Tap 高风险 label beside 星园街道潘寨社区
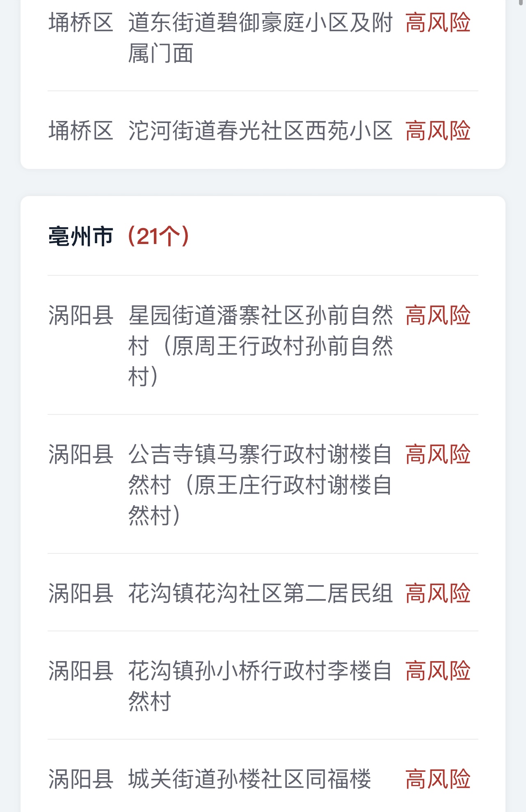This screenshot has width=526, height=812. tap(438, 315)
